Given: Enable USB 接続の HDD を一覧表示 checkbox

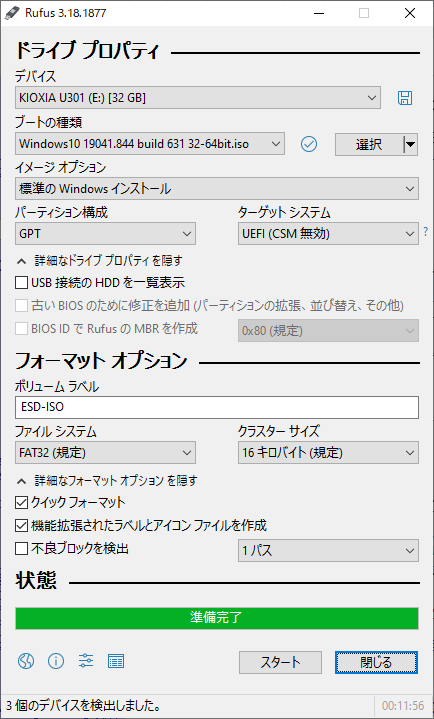Looking at the screenshot, I should pyautogui.click(x=21, y=283).
